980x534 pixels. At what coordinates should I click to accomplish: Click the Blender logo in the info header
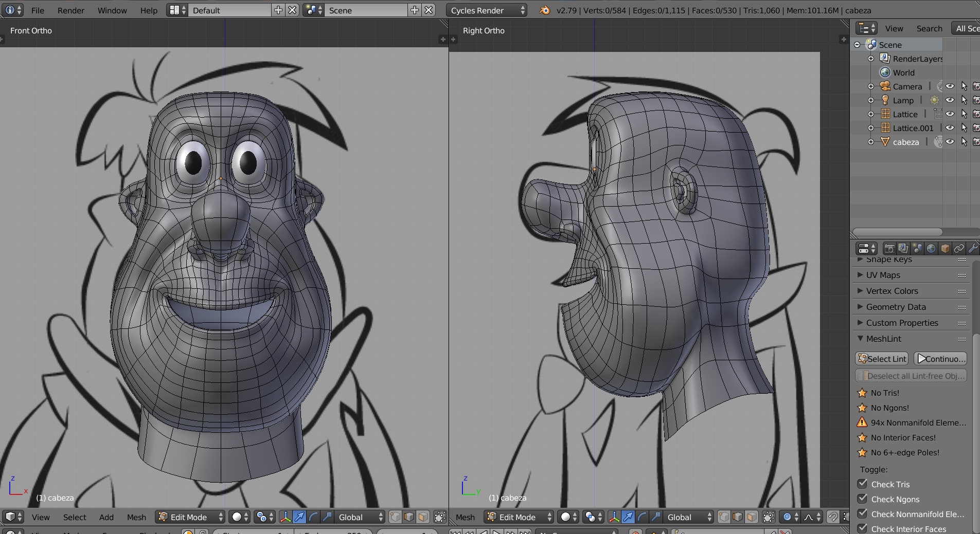(544, 10)
